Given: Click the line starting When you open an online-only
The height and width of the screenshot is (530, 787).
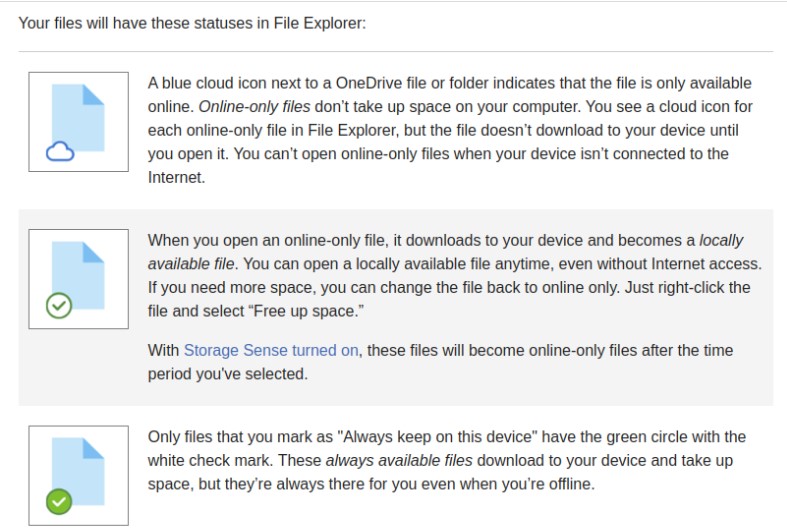Looking at the screenshot, I should pyautogui.click(x=445, y=240).
